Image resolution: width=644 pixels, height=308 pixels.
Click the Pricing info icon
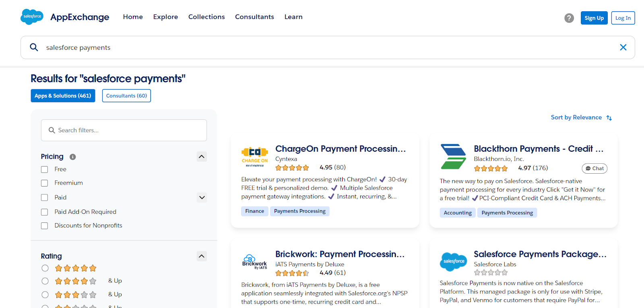pyautogui.click(x=73, y=157)
